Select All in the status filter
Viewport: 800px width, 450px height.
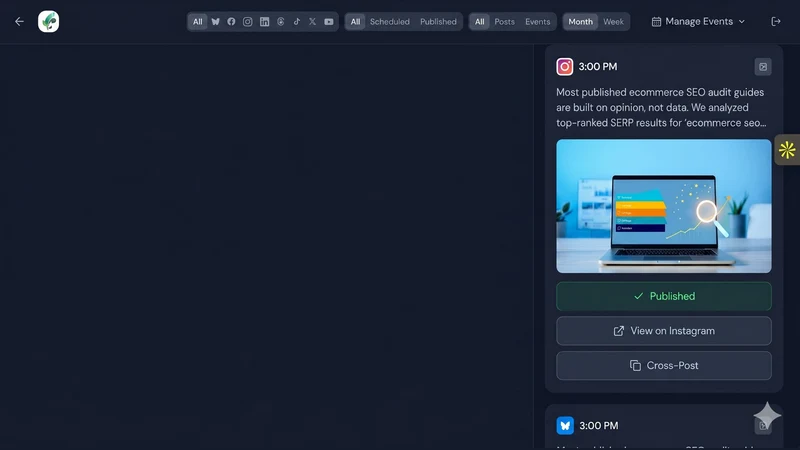pyautogui.click(x=355, y=21)
